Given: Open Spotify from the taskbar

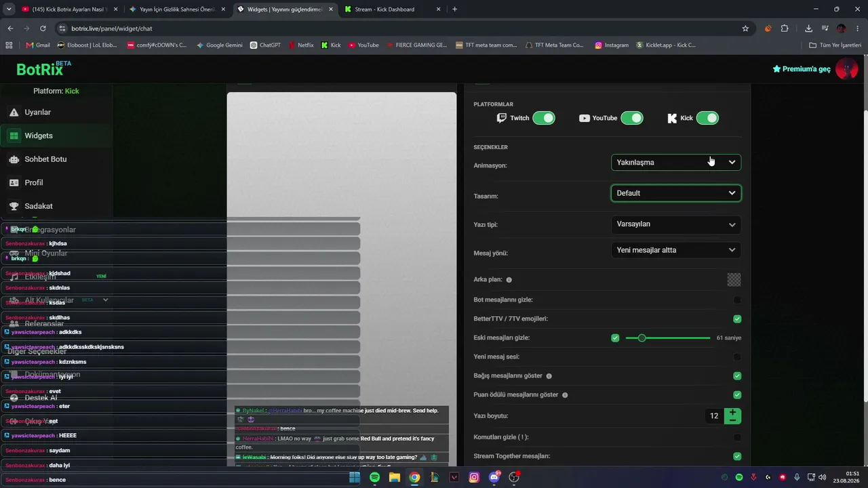Looking at the screenshot, I should 375,477.
